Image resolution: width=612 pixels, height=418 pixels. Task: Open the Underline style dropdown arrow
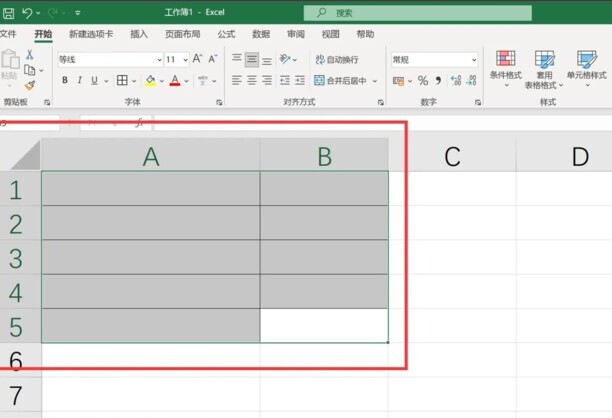(106, 81)
